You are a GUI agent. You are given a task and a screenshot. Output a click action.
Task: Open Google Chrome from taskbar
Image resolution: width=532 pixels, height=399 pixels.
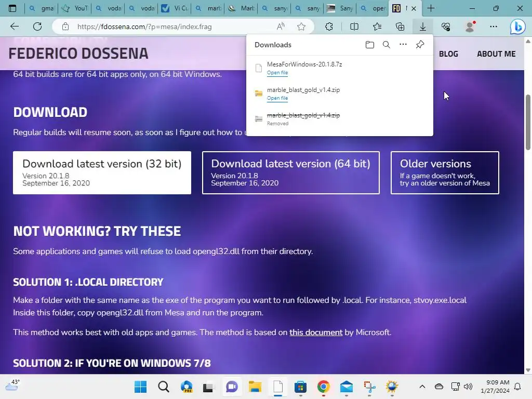click(x=323, y=387)
